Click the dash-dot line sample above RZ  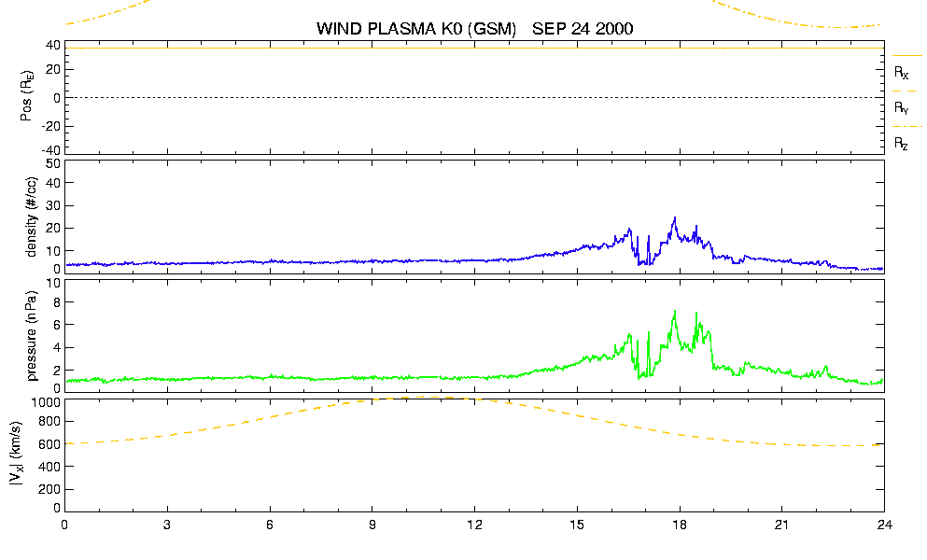pyautogui.click(x=906, y=127)
